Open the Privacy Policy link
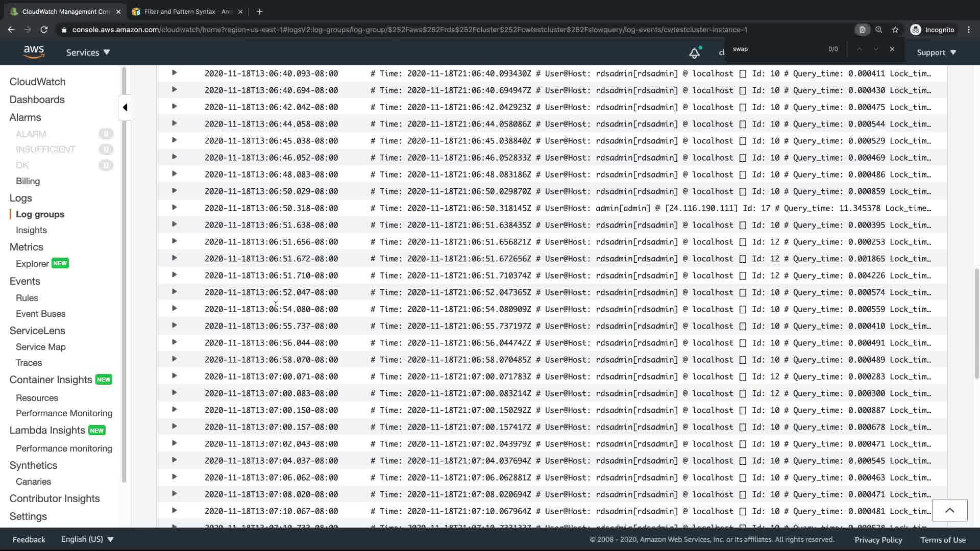This screenshot has width=980, height=551. pyautogui.click(x=878, y=540)
